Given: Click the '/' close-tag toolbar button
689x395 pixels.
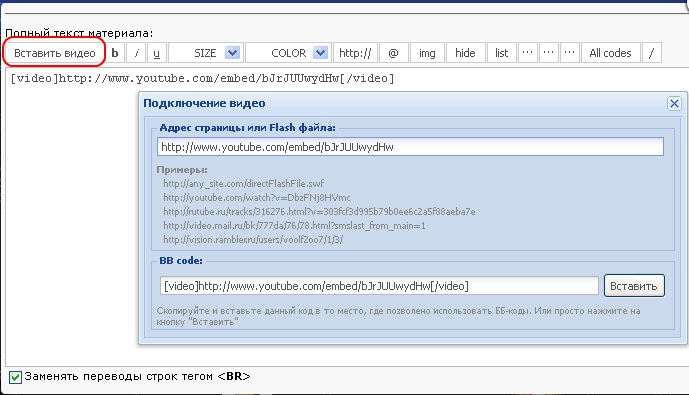Looking at the screenshot, I should [652, 53].
